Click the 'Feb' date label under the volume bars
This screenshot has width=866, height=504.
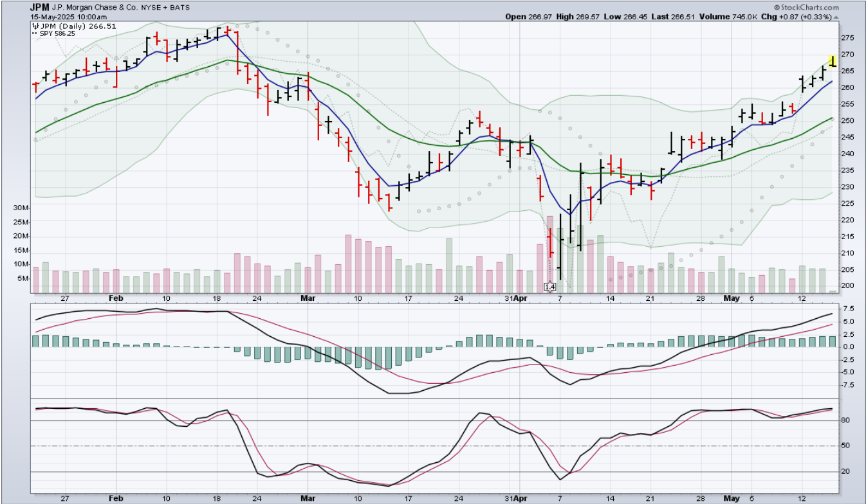116,299
